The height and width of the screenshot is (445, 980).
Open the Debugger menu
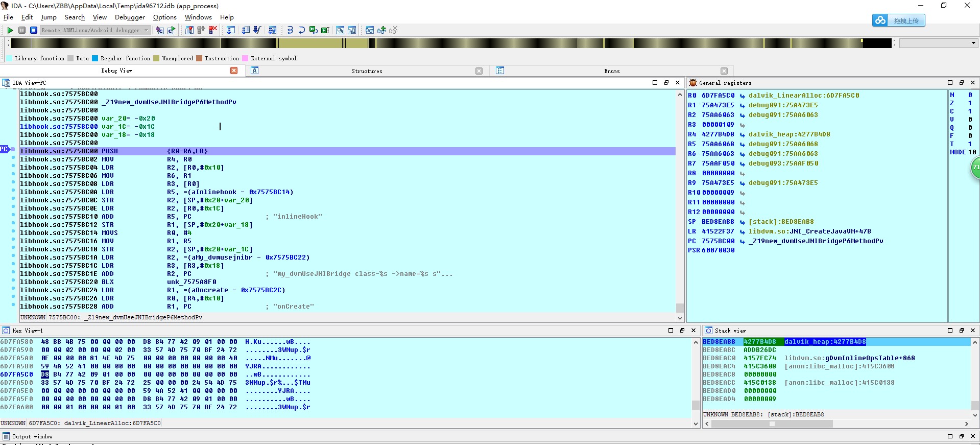[130, 17]
